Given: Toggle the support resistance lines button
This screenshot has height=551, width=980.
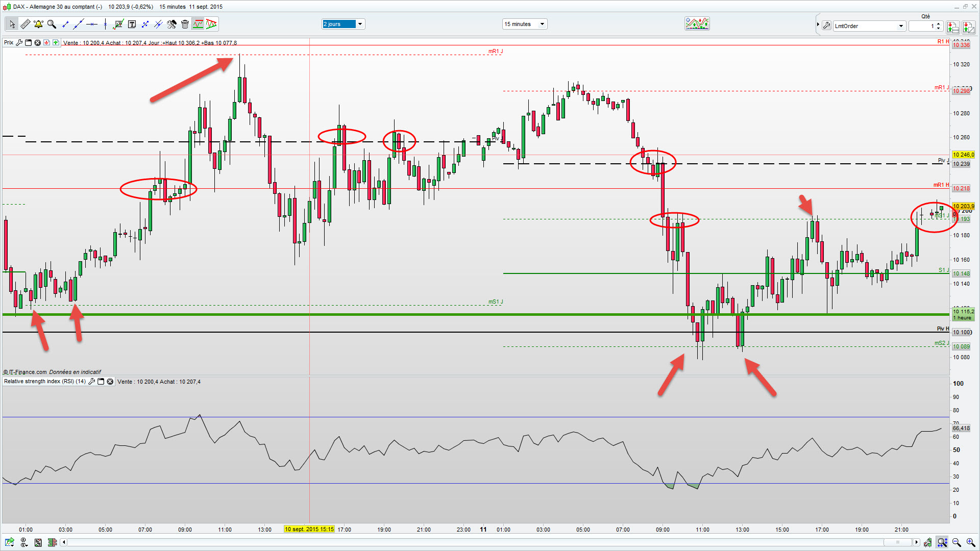Looking at the screenshot, I should click(198, 24).
